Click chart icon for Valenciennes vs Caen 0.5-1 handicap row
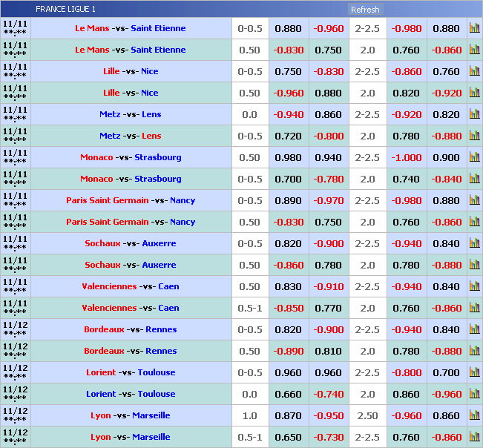483x448 pixels. [475, 309]
